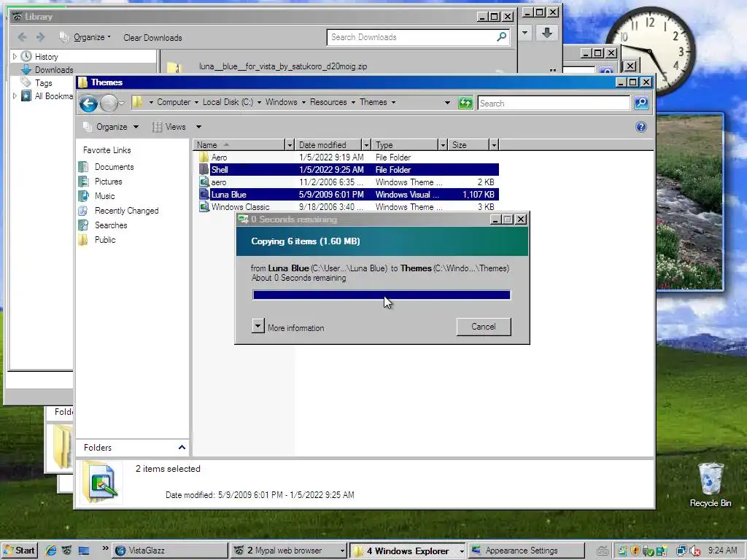Viewport: 747px width, 560px height.
Task: Click the back arrow in Library window
Action: pos(22,37)
